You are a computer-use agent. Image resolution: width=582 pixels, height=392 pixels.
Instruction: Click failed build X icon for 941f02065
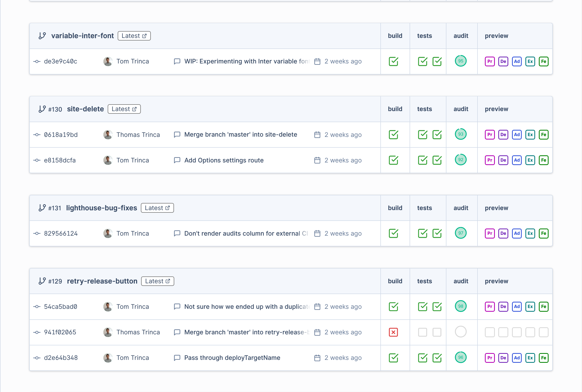(x=393, y=332)
